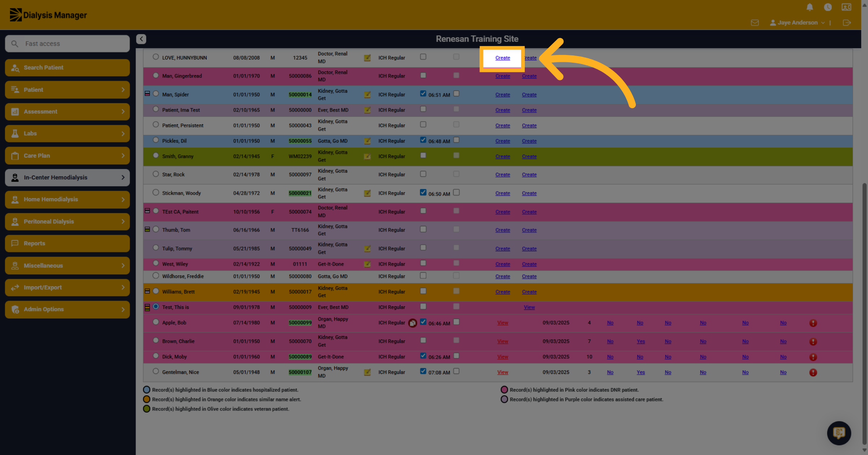Expand the In-Center Hemodialysis menu
The height and width of the screenshot is (455, 868).
[67, 177]
